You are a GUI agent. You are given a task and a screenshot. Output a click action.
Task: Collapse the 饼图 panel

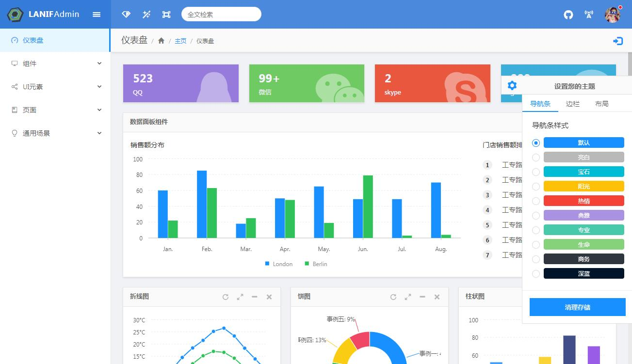click(422, 297)
